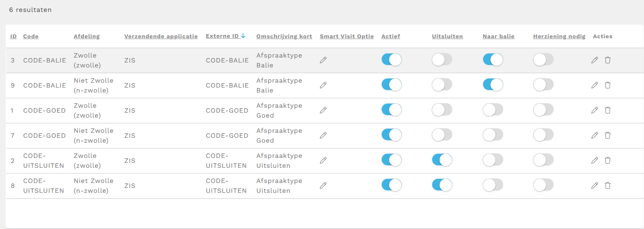
Task: Delete the row with ID 3
Action: tap(607, 60)
